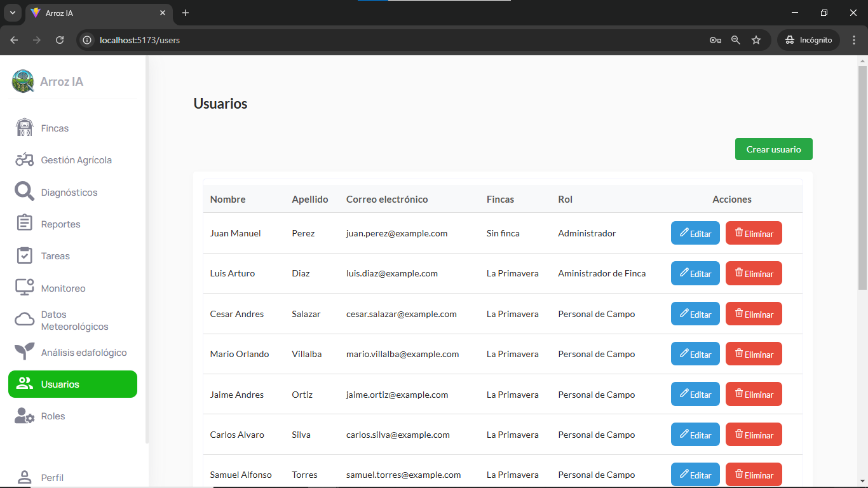The width and height of the screenshot is (868, 488).
Task: Click the clipboard icon for Reportes
Action: point(25,224)
